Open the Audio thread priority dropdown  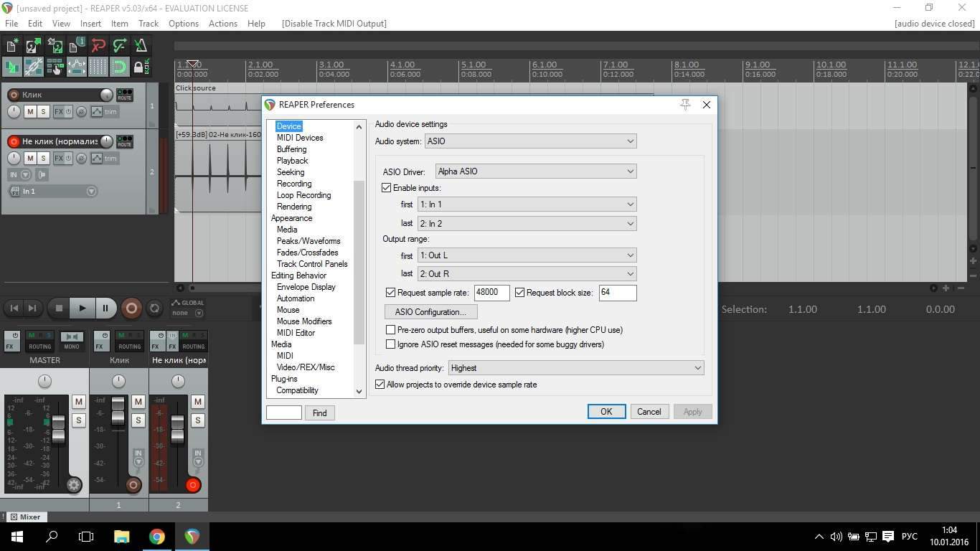click(575, 368)
